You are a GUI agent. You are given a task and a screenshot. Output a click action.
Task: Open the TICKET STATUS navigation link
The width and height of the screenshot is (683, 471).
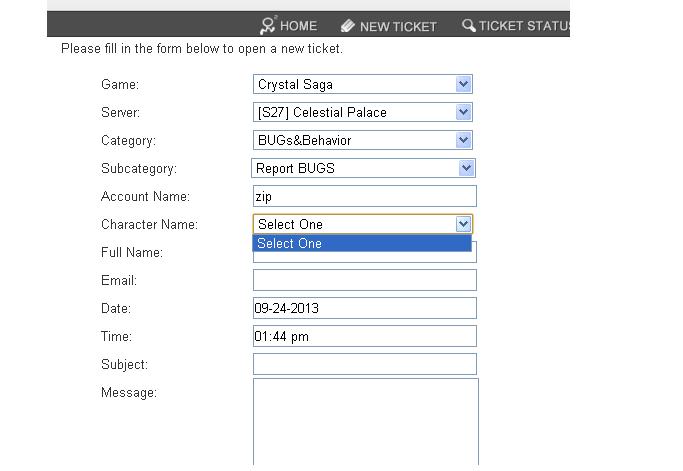[x=524, y=26]
